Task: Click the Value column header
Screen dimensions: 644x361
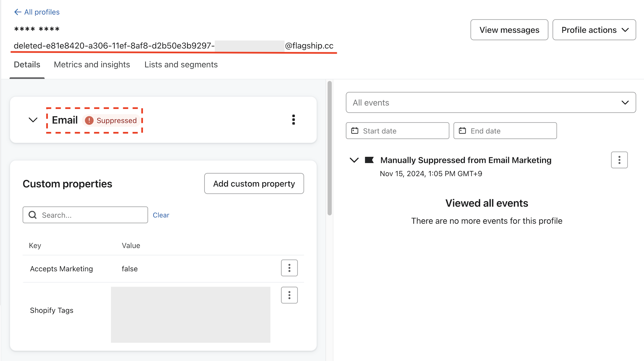Action: pos(131,246)
